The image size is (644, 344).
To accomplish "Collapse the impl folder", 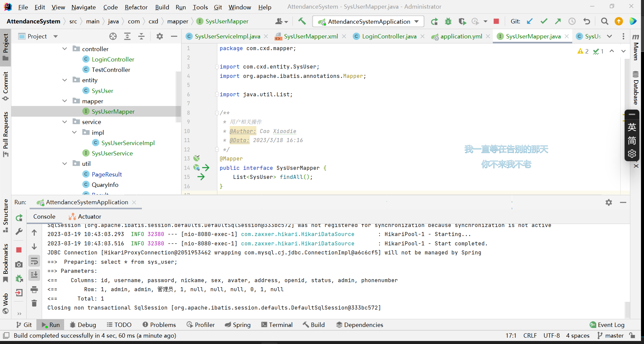I will click(x=74, y=132).
